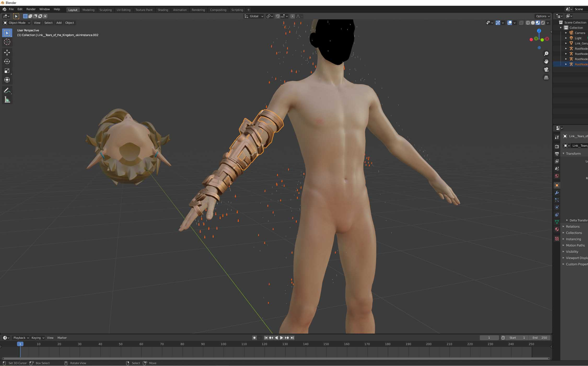Screen dimensions: 588x366
Task: Jump to the timeline end frame
Action: click(x=292, y=338)
